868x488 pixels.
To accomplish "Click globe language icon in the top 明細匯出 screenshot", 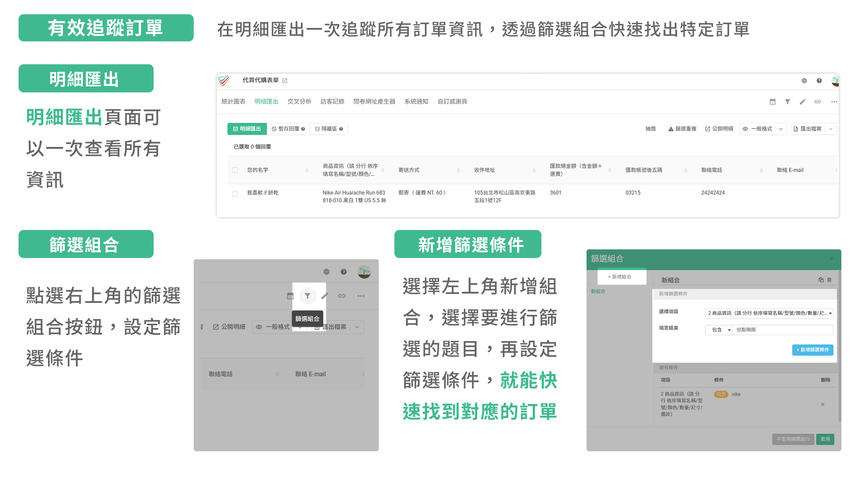I will pyautogui.click(x=804, y=80).
